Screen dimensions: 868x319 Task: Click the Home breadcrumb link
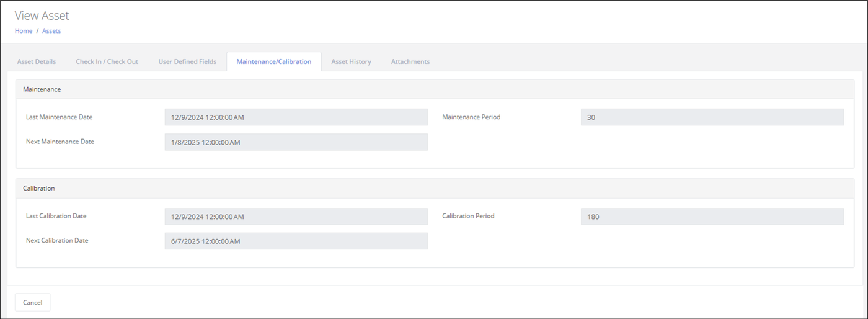(x=24, y=30)
